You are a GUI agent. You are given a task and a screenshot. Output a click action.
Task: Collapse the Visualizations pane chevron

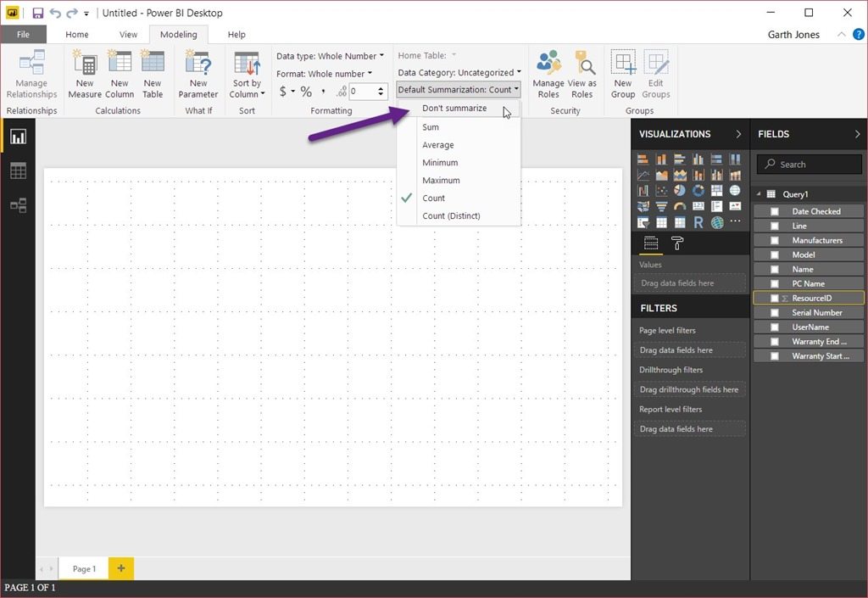[738, 134]
